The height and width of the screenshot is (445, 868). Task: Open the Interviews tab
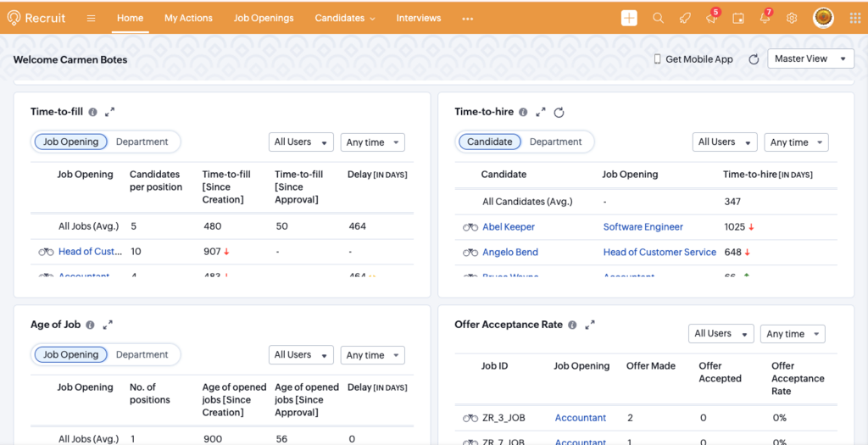click(419, 18)
